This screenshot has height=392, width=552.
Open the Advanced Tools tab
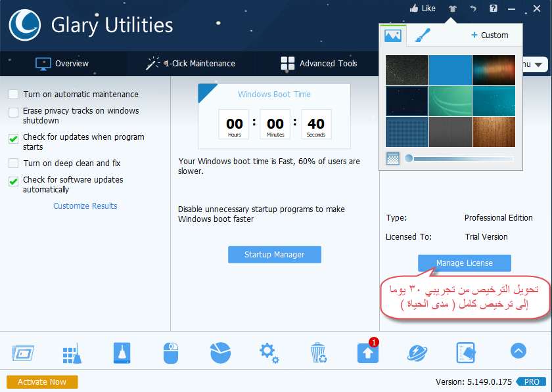coord(319,64)
